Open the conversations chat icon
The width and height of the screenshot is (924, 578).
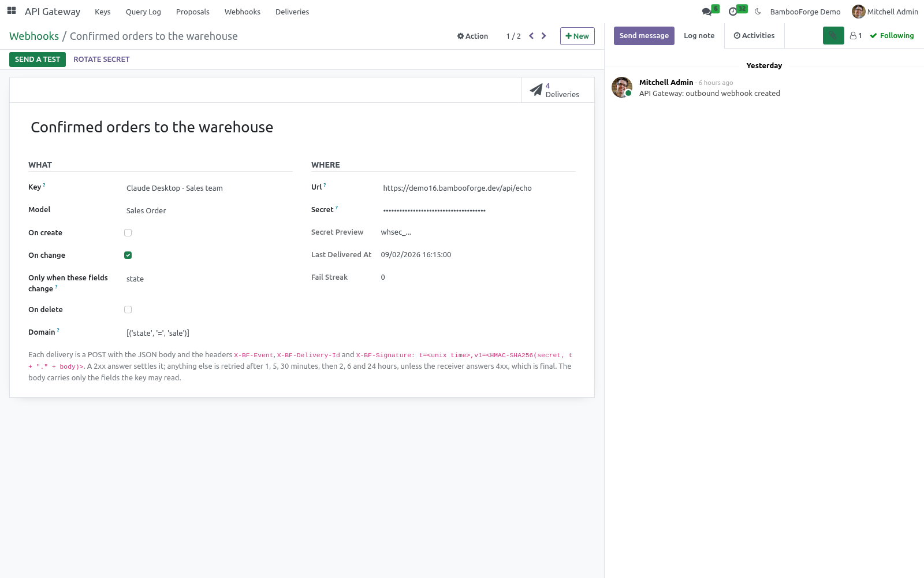(x=707, y=12)
